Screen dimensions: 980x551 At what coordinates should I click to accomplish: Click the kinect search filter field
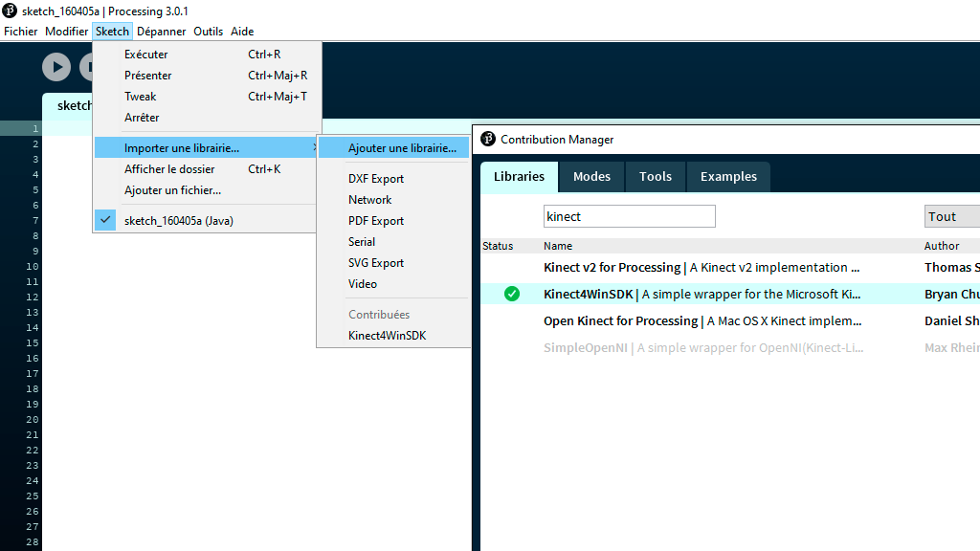[x=629, y=216]
